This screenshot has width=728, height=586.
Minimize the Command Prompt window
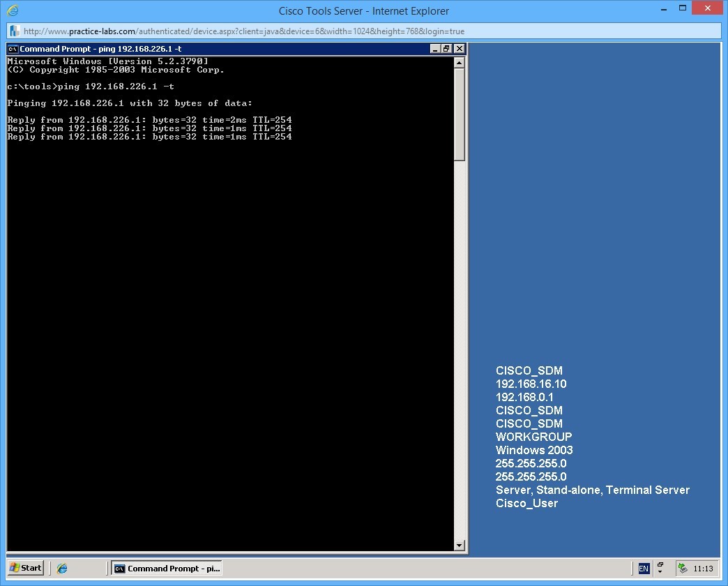click(x=434, y=49)
